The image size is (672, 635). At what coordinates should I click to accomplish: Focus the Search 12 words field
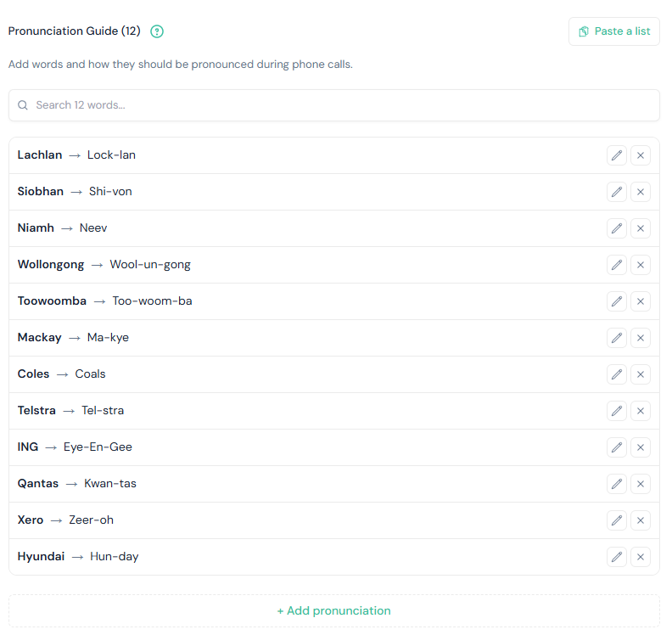333,105
